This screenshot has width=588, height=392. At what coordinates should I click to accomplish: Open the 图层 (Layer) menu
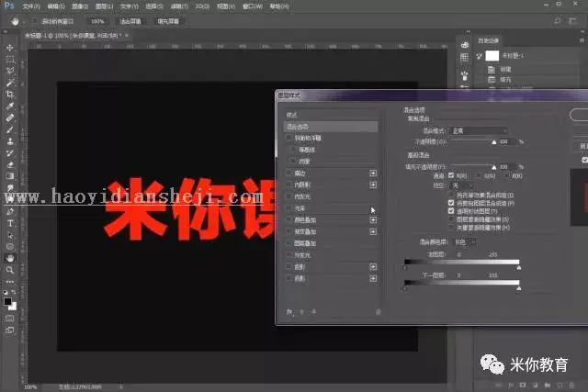(x=104, y=6)
